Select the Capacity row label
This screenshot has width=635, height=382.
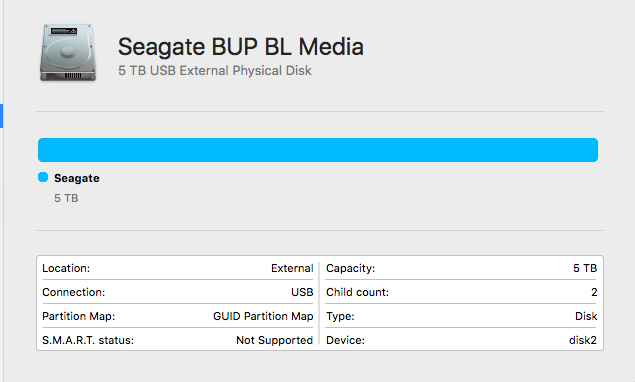(351, 268)
